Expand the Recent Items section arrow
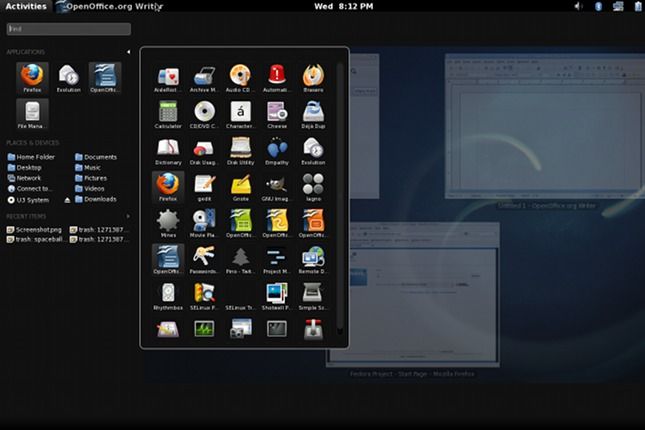This screenshot has width=645, height=430. (x=128, y=216)
